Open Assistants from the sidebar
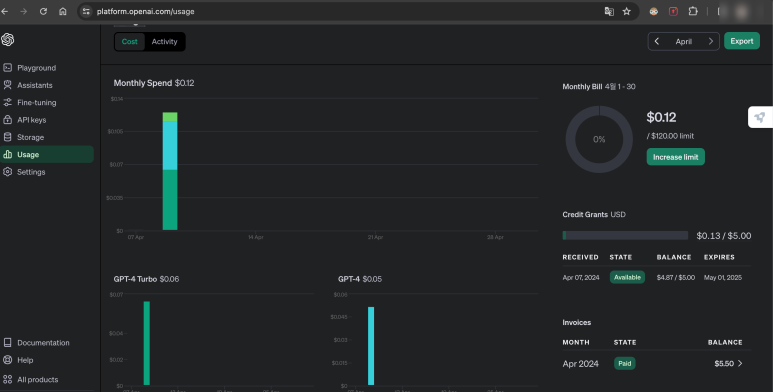Screen dimensions: 773x392 click(35, 85)
